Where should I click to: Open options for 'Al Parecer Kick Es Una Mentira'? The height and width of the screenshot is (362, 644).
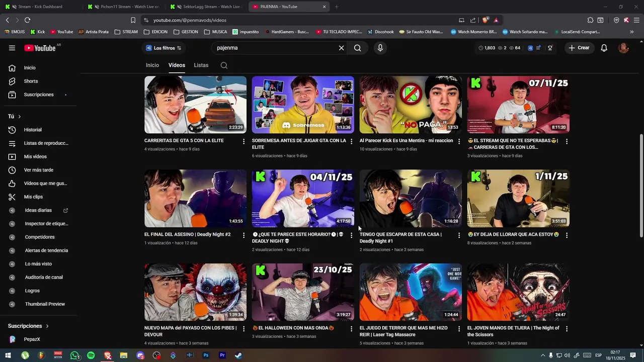coord(459,141)
